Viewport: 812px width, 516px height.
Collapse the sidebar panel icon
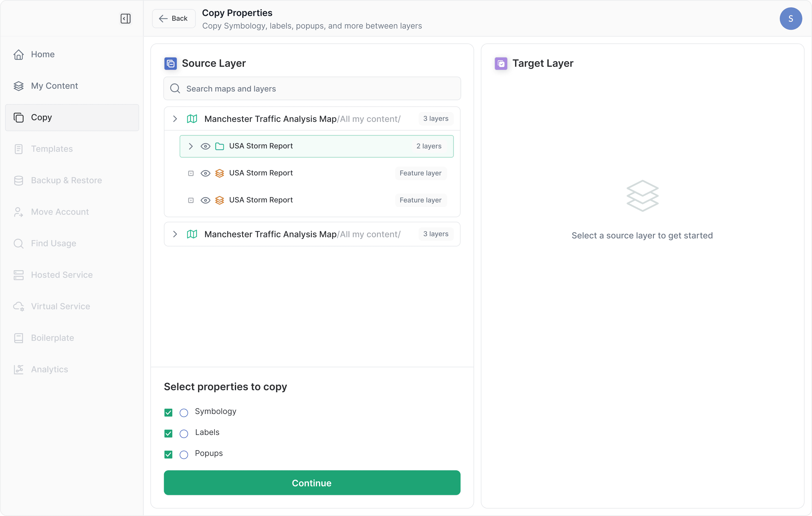point(125,19)
